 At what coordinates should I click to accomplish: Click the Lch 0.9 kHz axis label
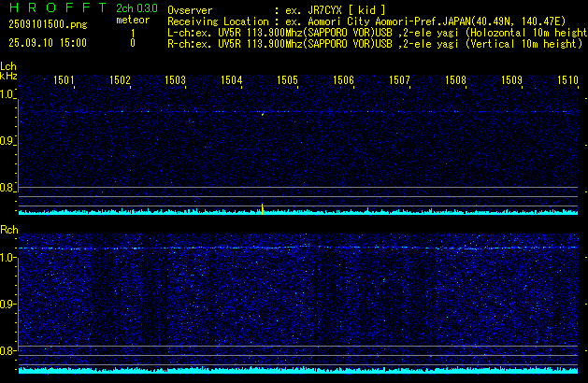(7, 141)
